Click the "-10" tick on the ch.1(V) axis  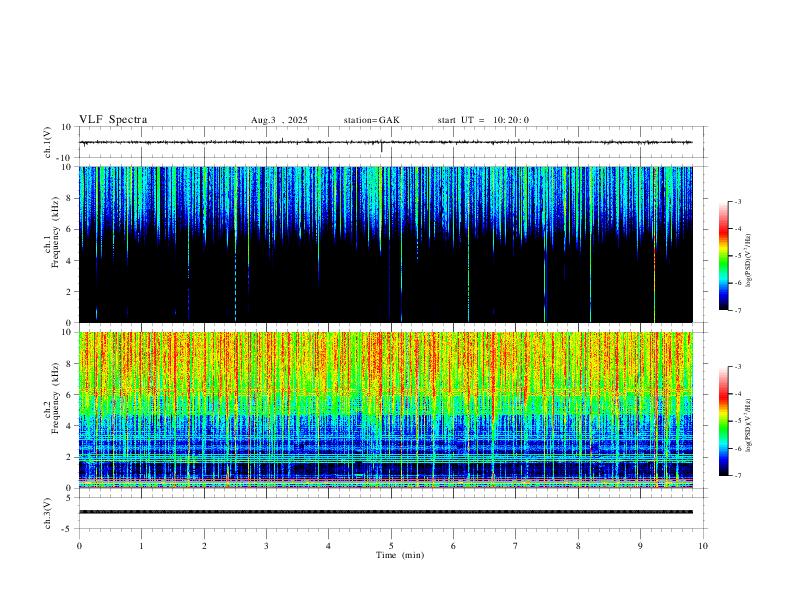tap(64, 158)
